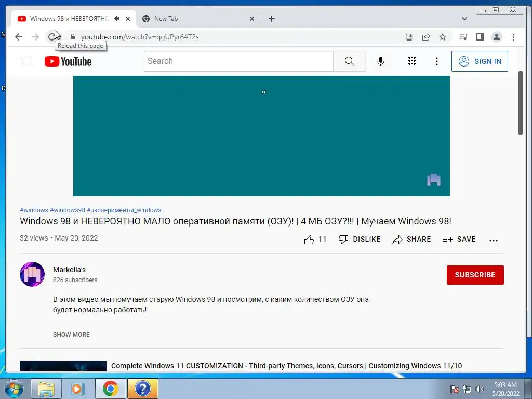Screen dimensions: 532x399
Task: Open the #windows98 hashtag link
Action: point(68,210)
